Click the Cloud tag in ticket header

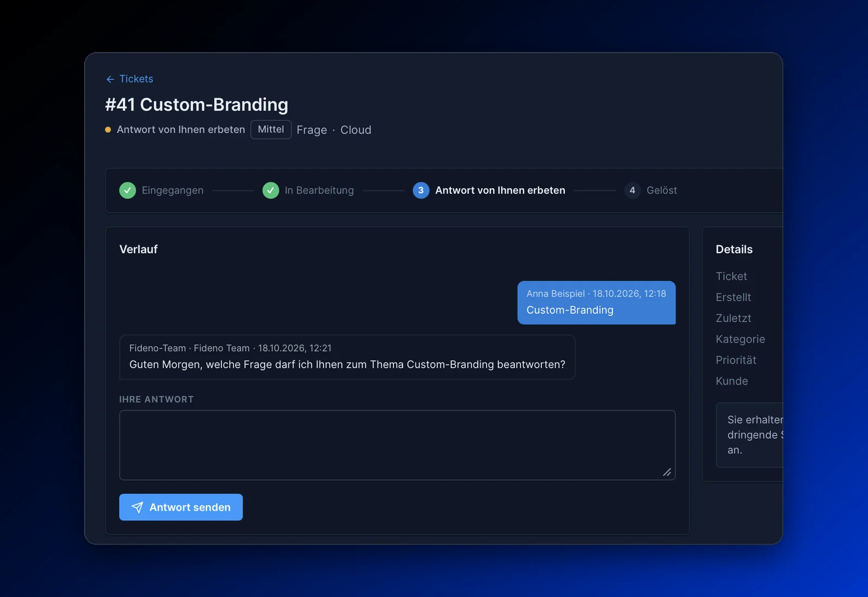pos(356,130)
